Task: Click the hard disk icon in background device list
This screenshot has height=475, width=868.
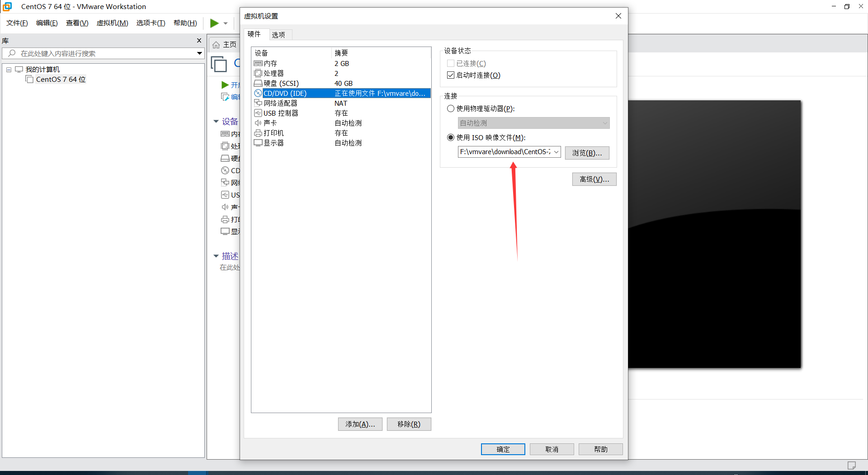Action: (x=225, y=158)
